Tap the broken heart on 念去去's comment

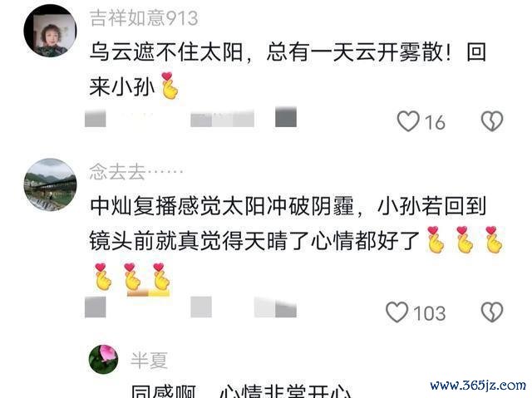[x=492, y=312]
